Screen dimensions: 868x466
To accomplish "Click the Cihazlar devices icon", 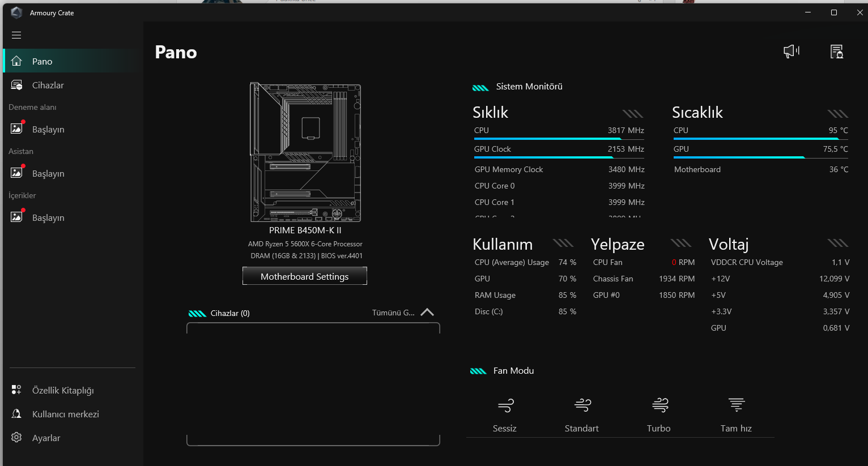I will coord(16,85).
